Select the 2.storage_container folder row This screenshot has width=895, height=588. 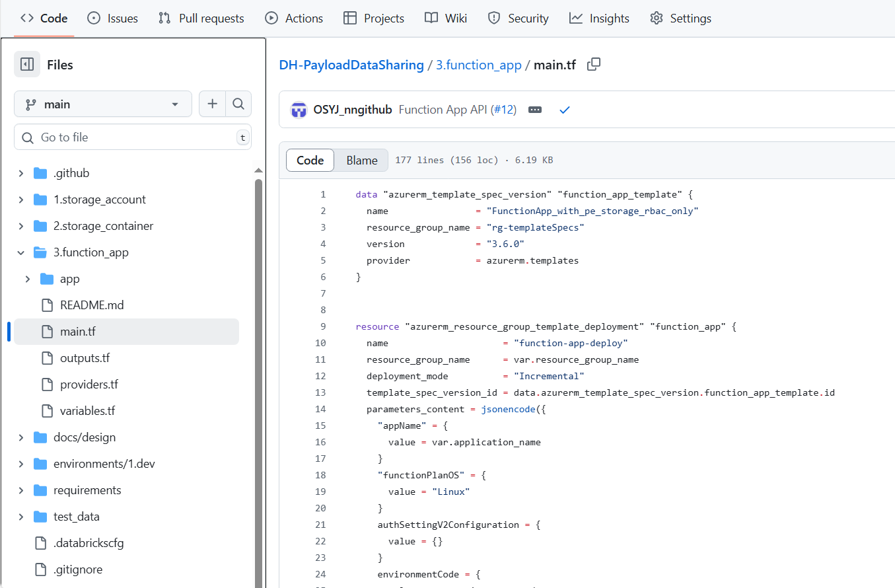(126, 226)
